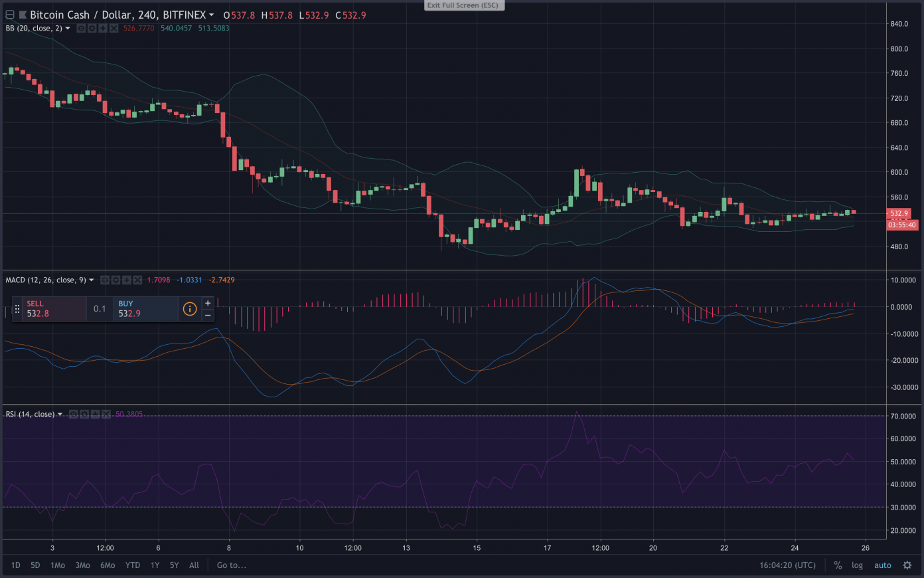This screenshot has height=578, width=924.
Task: Edit the 0.1 order quantity field
Action: (x=100, y=309)
